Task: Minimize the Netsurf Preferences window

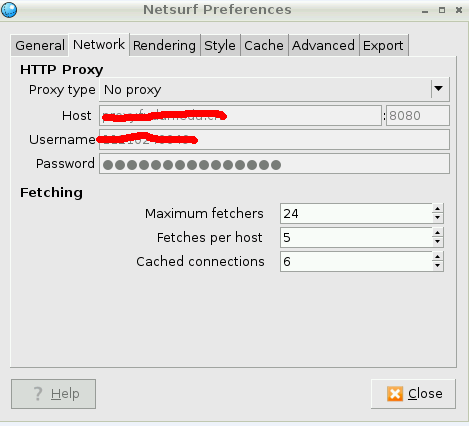Action: tap(425, 11)
